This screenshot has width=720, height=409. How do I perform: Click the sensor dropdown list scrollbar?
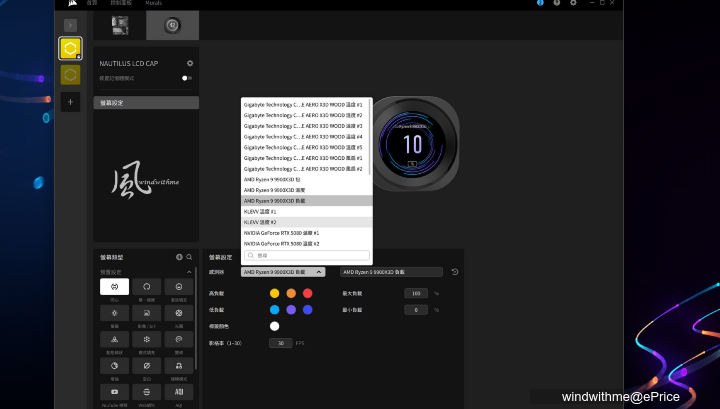pyautogui.click(x=370, y=137)
